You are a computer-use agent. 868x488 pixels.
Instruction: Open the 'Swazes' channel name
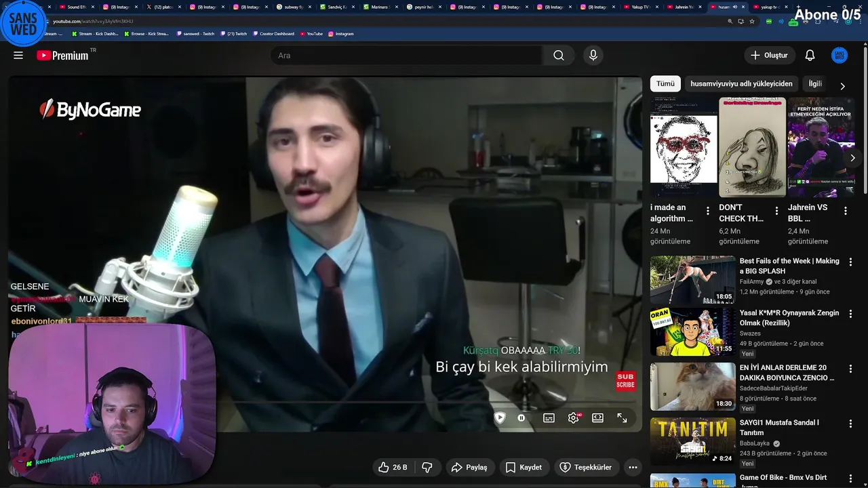[x=750, y=333]
